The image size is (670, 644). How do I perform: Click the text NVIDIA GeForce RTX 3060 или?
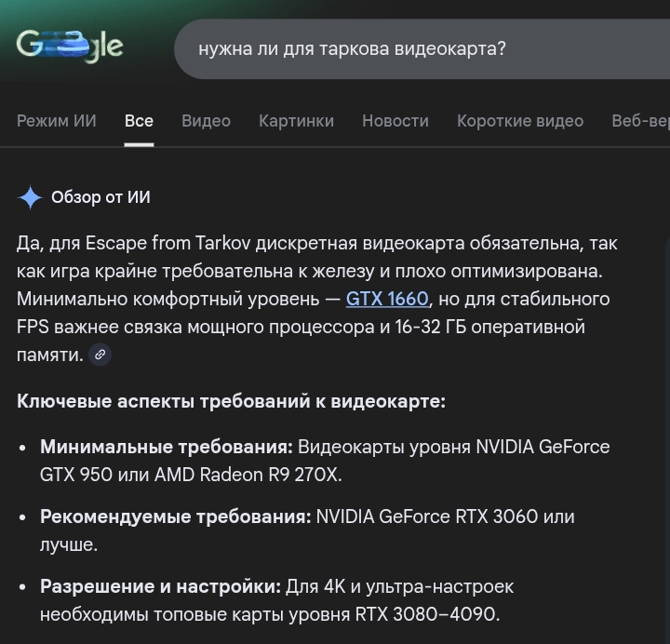445,517
